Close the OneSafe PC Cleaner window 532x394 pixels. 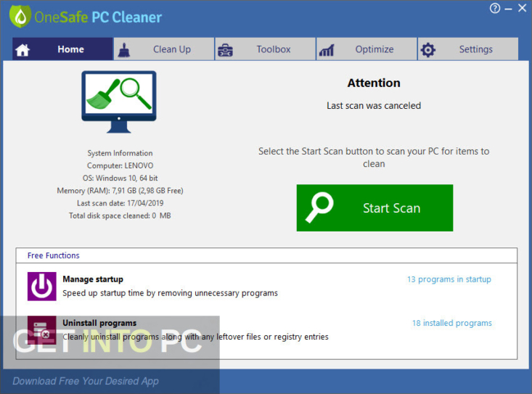(522, 8)
